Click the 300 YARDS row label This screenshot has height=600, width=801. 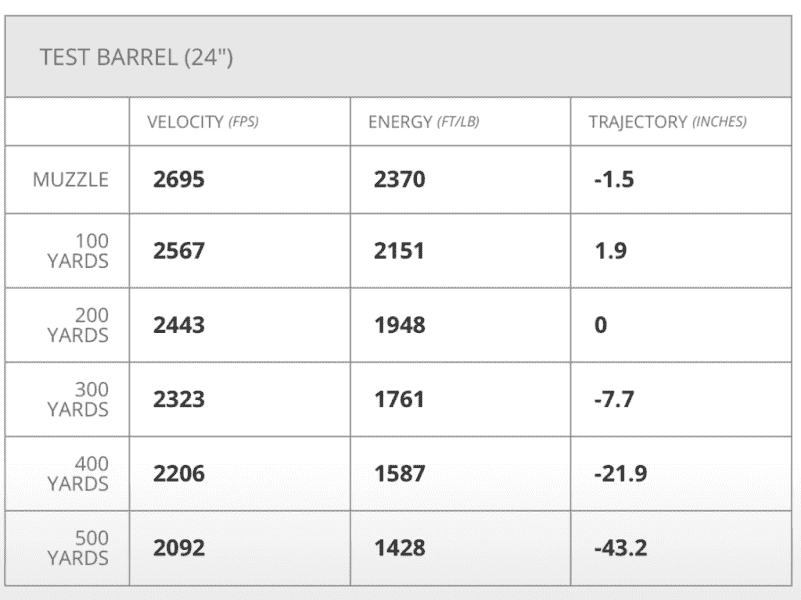(78, 399)
